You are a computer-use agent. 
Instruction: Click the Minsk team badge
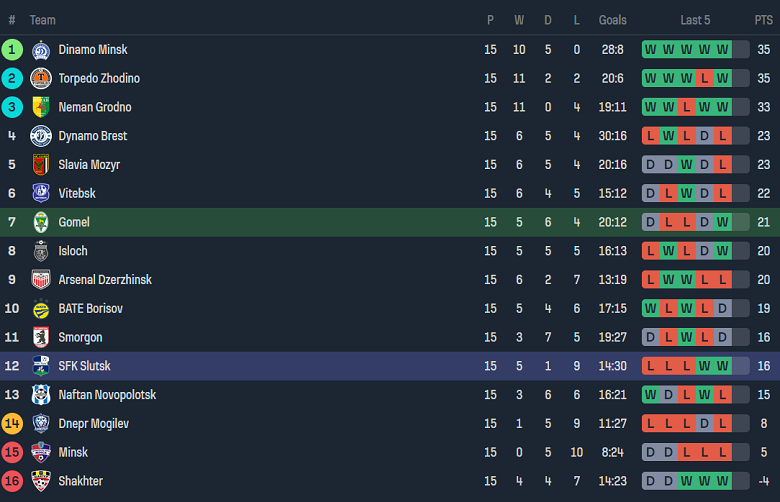click(x=41, y=452)
